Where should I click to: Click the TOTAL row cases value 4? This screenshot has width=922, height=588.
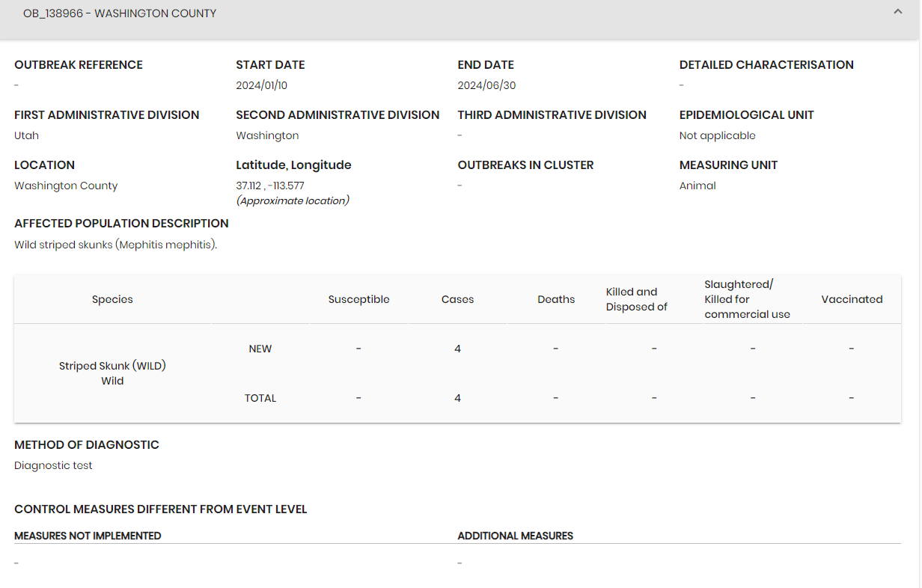(x=457, y=398)
